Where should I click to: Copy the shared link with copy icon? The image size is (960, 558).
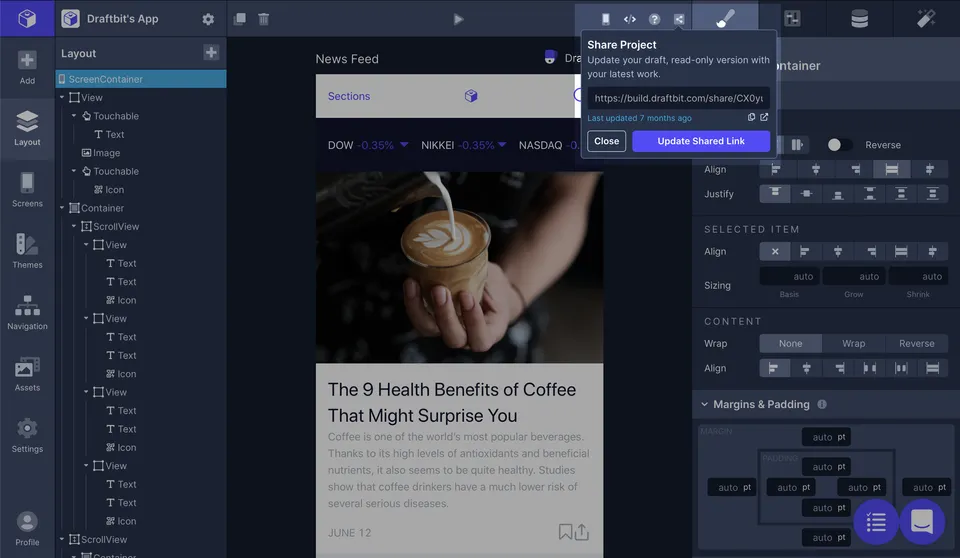point(751,117)
